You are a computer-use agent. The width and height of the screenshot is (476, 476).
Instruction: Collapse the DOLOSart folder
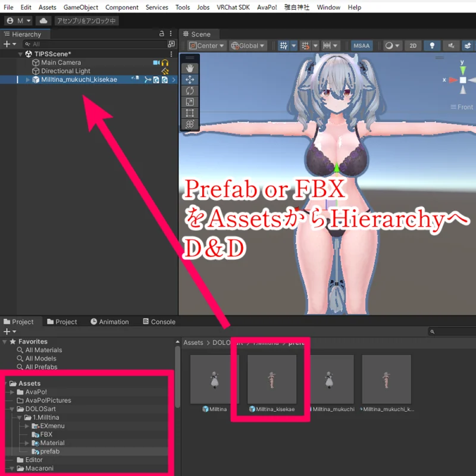[x=12, y=409]
